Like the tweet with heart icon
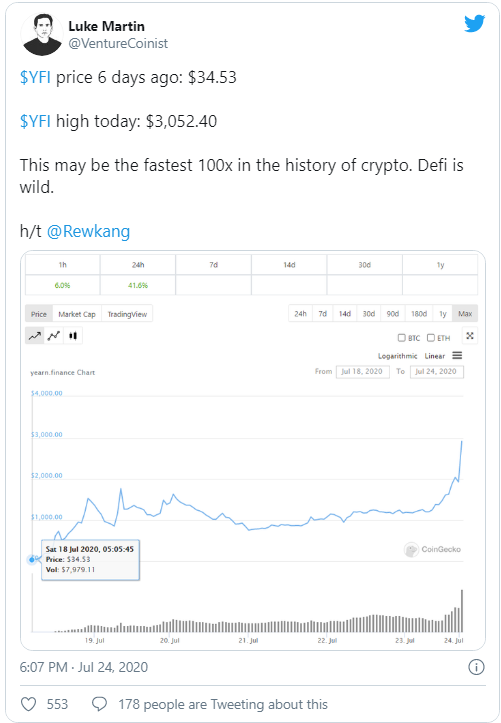This screenshot has width=501, height=723. pyautogui.click(x=29, y=704)
